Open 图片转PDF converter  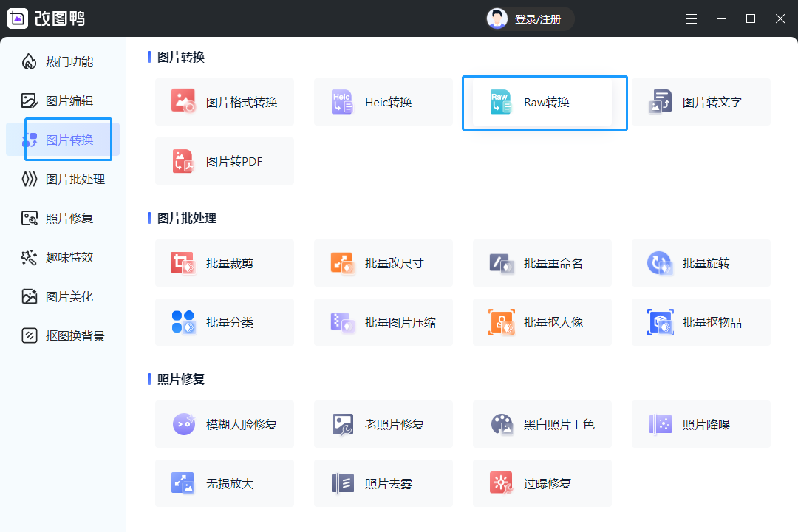pyautogui.click(x=224, y=161)
